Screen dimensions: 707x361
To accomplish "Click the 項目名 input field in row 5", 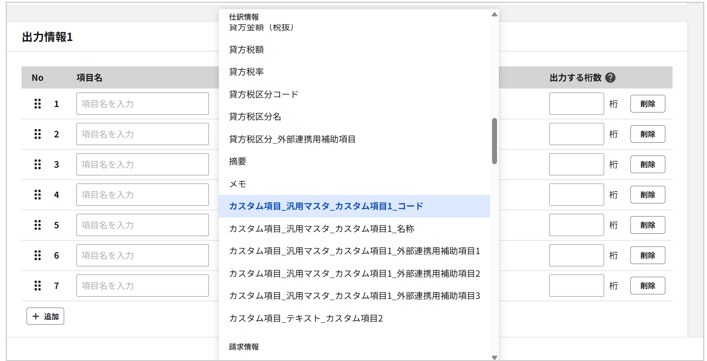I will click(x=142, y=225).
